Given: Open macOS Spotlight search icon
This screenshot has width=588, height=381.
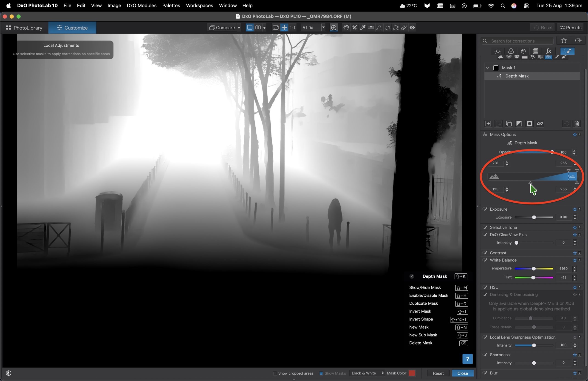Looking at the screenshot, I should pos(503,6).
